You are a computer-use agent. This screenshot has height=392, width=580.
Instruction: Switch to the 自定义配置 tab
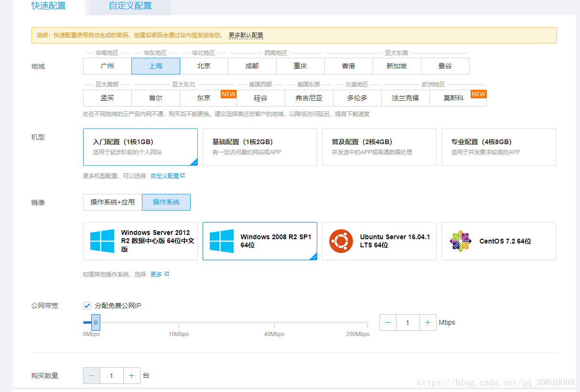(x=129, y=6)
